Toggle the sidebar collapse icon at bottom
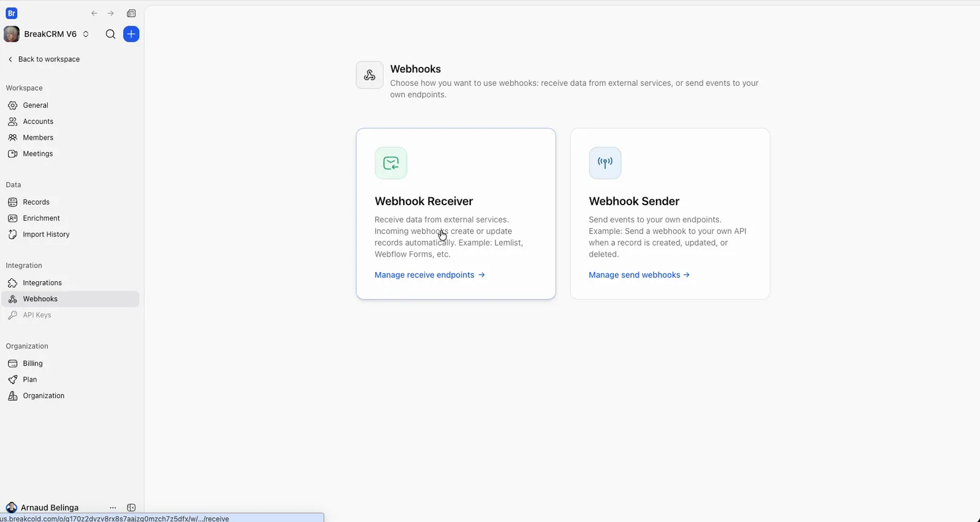The height and width of the screenshot is (522, 980). [x=131, y=508]
